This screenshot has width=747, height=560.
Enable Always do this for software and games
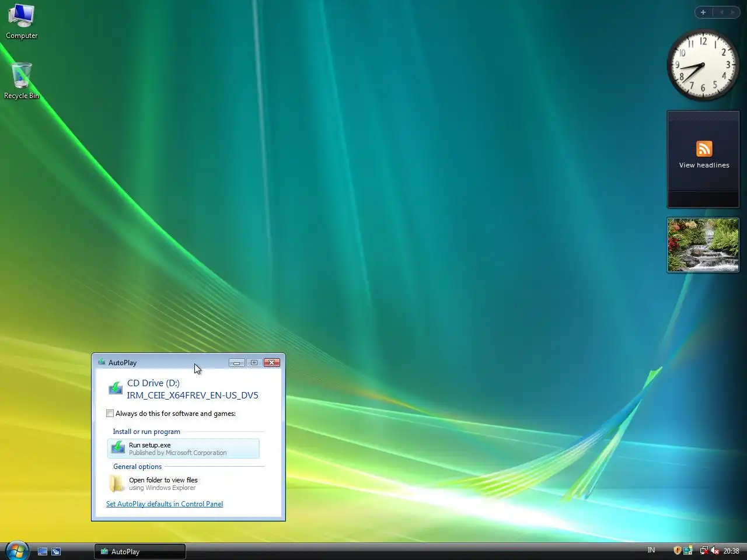(x=110, y=414)
